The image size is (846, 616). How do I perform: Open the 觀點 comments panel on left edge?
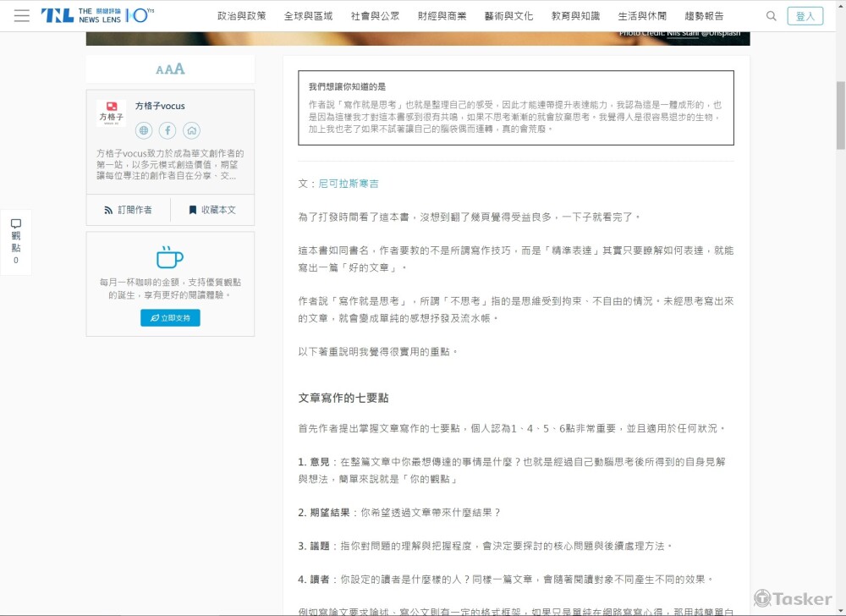(x=15, y=239)
